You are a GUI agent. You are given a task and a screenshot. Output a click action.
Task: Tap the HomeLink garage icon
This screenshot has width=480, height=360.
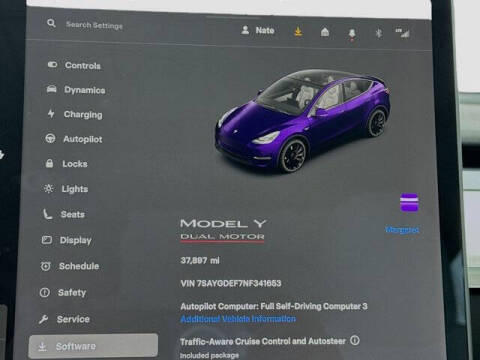pos(325,32)
